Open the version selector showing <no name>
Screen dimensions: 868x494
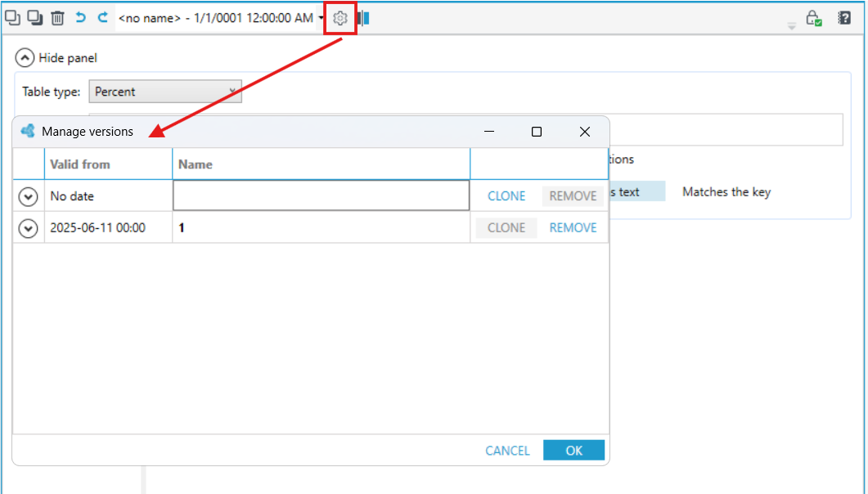pos(220,18)
